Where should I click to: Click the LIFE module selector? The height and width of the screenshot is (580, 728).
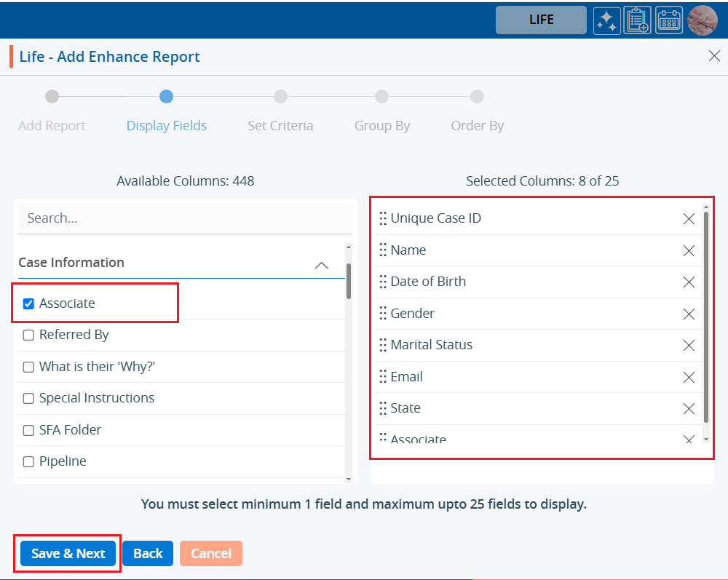pyautogui.click(x=541, y=20)
